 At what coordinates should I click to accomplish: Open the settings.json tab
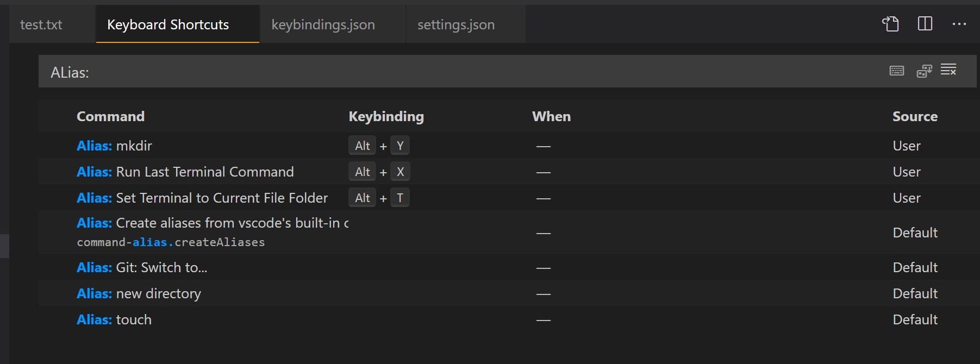(x=456, y=24)
